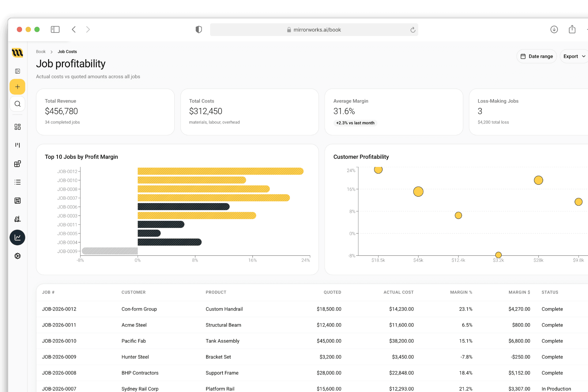The image size is (588, 392).
Task: Open the Date range picker
Action: [537, 56]
